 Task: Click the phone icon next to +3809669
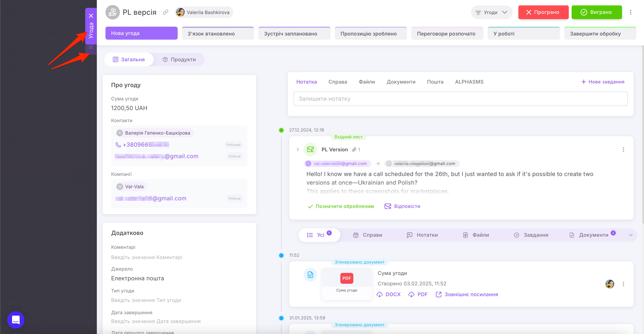pos(118,145)
